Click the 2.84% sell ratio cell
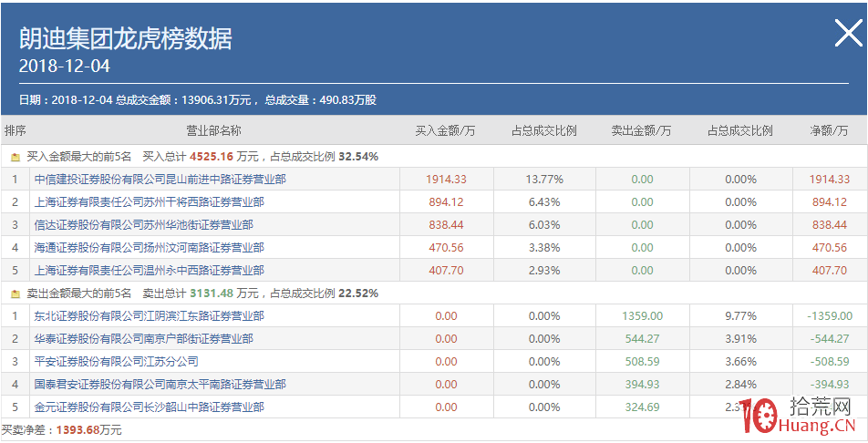This screenshot has width=868, height=443. 740,385
